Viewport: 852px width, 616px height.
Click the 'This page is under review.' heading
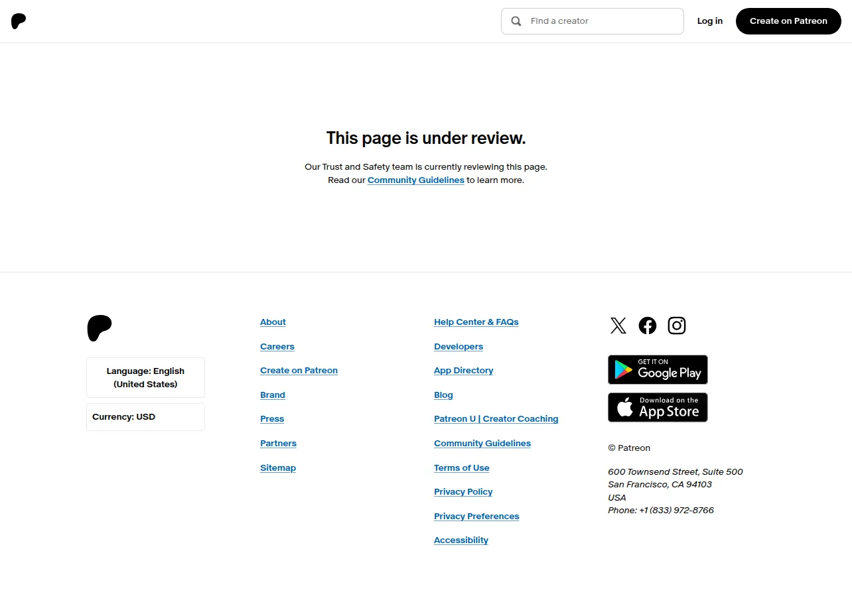426,138
